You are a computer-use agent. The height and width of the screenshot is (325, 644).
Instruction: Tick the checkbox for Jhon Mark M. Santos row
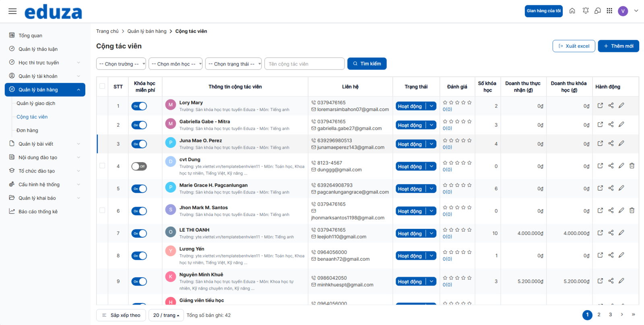pos(102,210)
